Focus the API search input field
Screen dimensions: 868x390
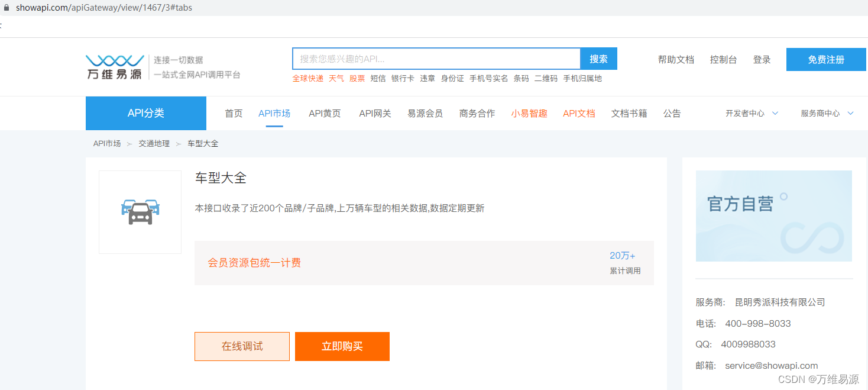436,59
